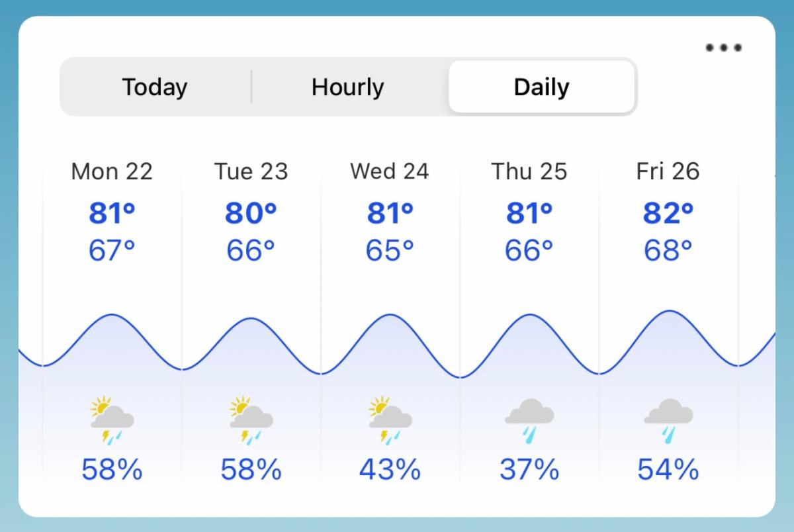
Task: Click Friday's 82° high temperature
Action: (x=668, y=214)
